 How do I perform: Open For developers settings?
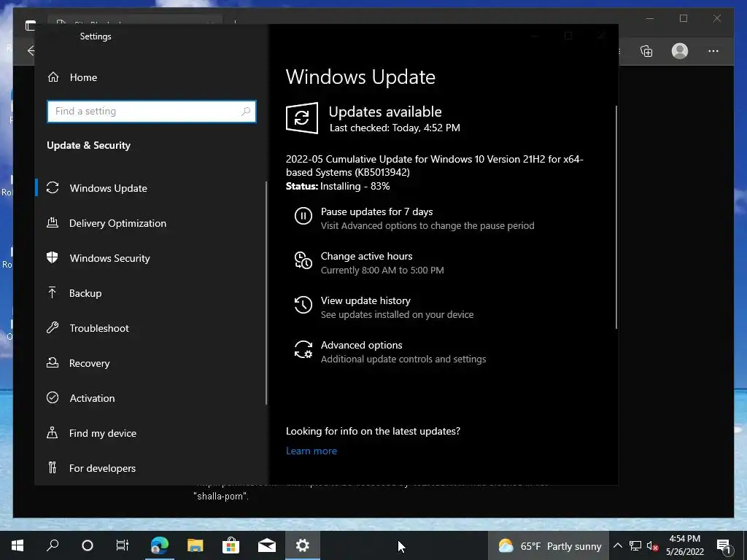click(x=102, y=468)
